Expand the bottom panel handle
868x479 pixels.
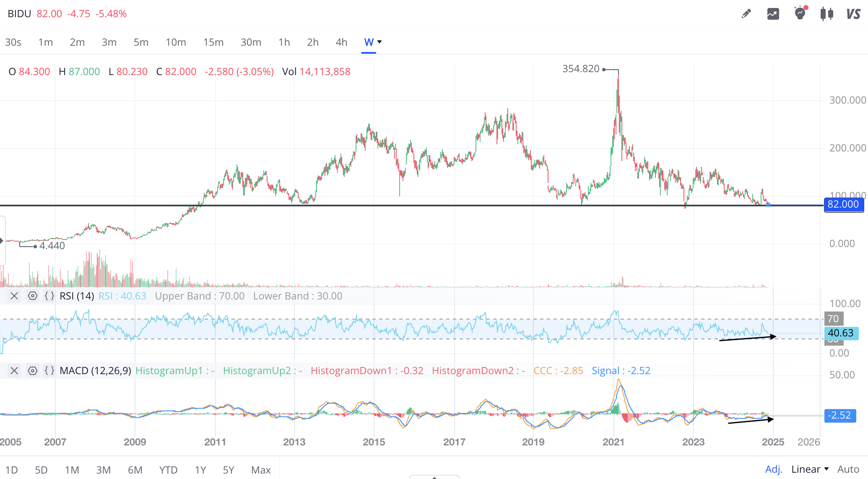[434, 477]
